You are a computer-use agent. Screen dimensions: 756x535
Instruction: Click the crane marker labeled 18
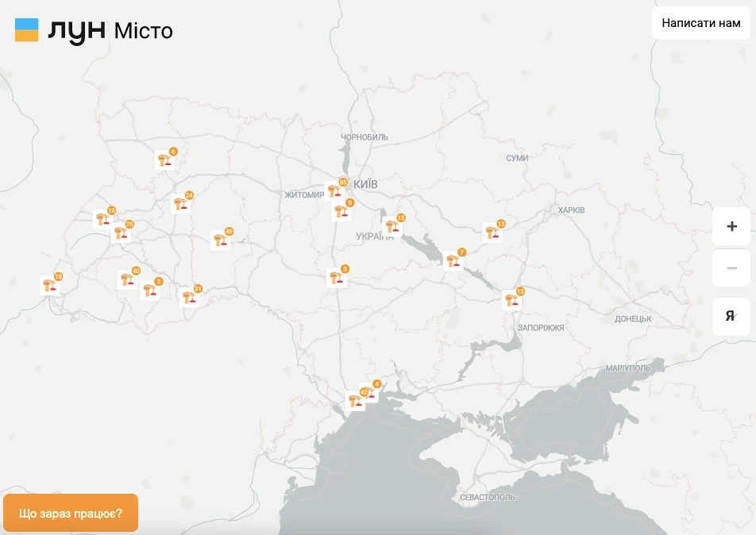point(49,285)
